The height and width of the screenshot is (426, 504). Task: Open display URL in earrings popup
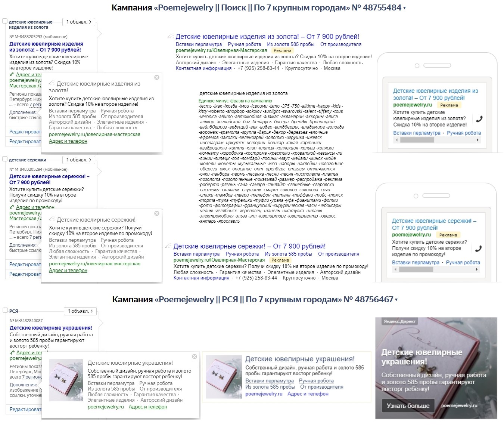pos(94,264)
